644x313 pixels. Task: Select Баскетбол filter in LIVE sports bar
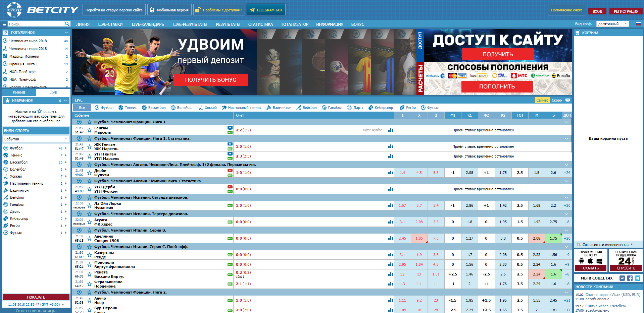tap(154, 108)
